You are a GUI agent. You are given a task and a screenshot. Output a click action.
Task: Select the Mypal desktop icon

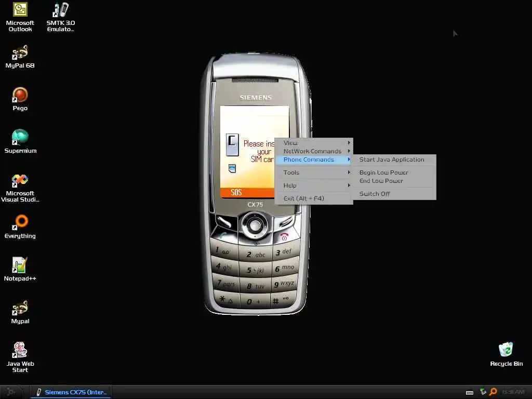point(20,312)
